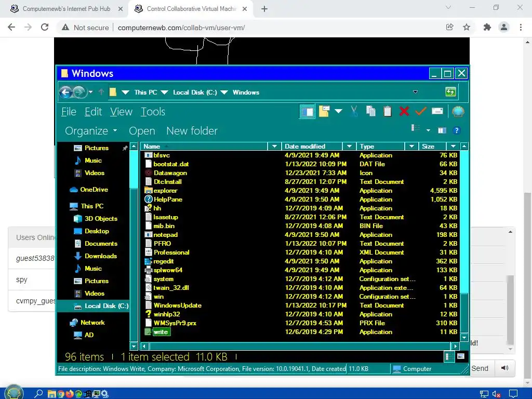Open Chrome from the VM taskbar

pos(61,394)
